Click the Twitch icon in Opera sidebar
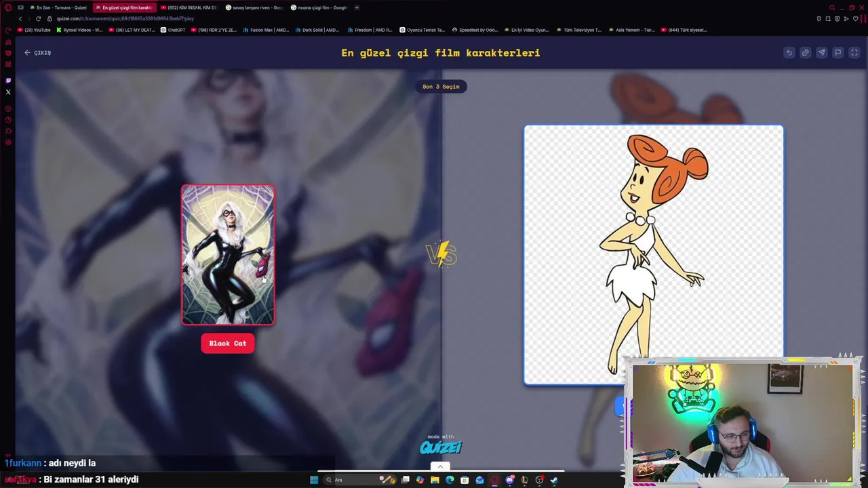The height and width of the screenshot is (488, 868). point(8,80)
